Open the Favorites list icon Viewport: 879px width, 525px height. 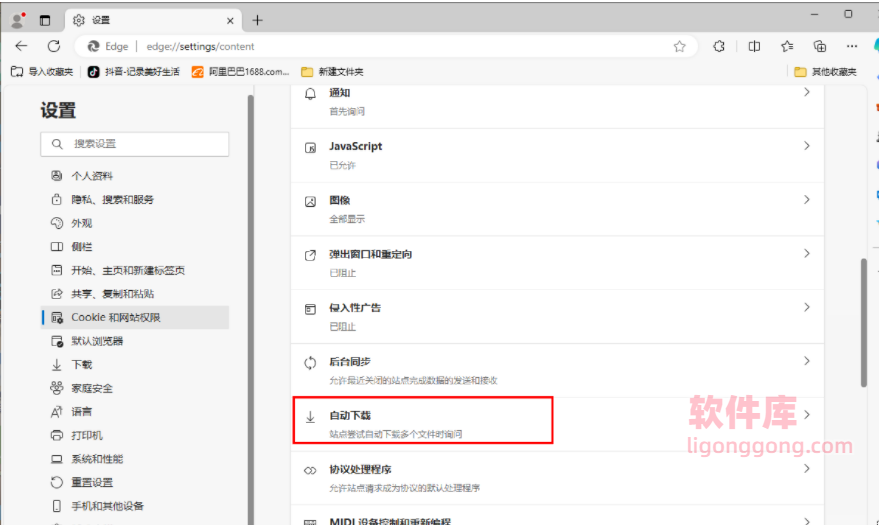coord(787,47)
